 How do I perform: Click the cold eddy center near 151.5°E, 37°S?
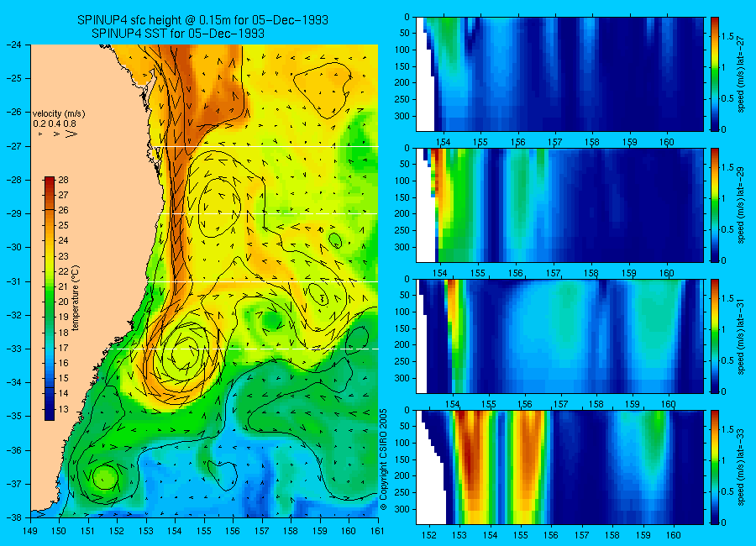pyautogui.click(x=105, y=477)
